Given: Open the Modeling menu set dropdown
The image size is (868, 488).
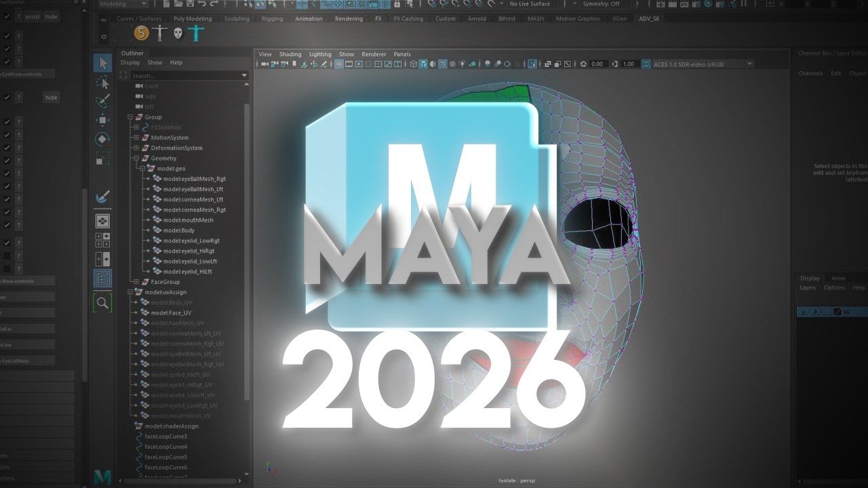Looking at the screenshot, I should [x=121, y=3].
